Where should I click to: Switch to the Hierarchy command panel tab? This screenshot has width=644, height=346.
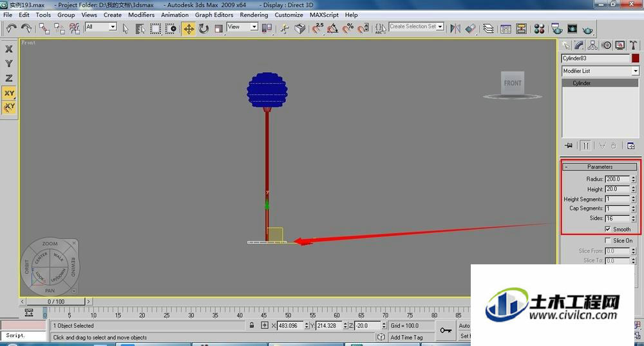[592, 45]
